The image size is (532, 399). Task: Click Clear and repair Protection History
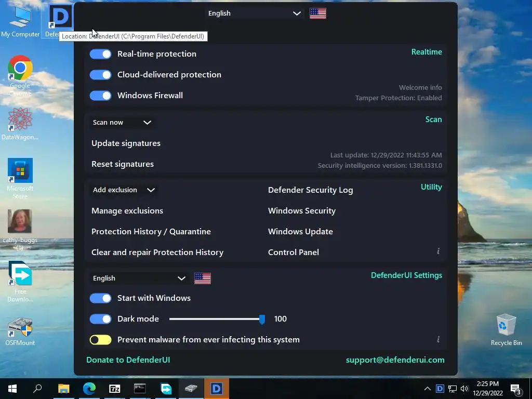click(x=157, y=252)
